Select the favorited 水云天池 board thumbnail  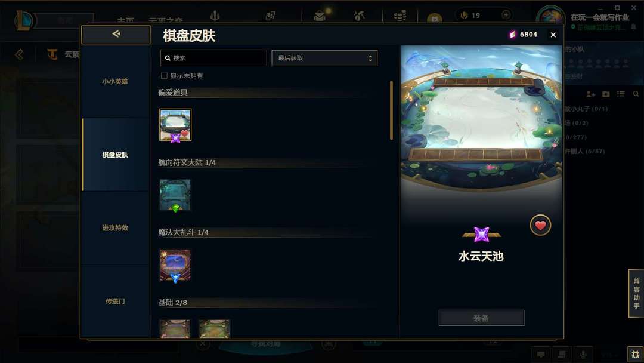(175, 125)
